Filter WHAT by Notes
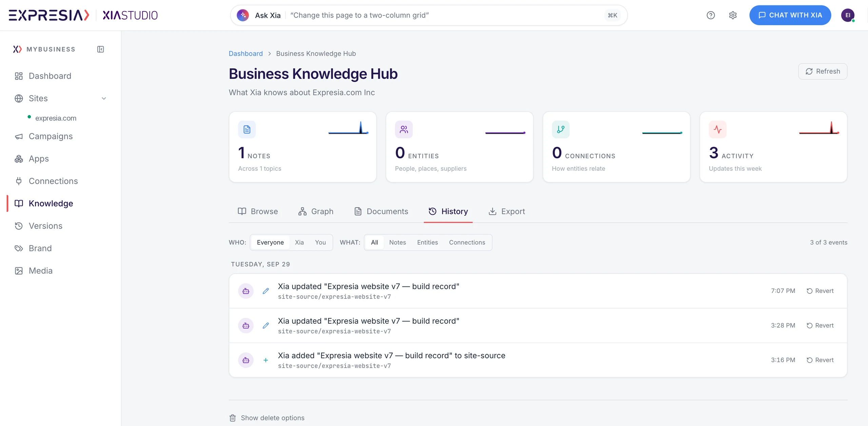The width and height of the screenshot is (868, 426). [397, 242]
